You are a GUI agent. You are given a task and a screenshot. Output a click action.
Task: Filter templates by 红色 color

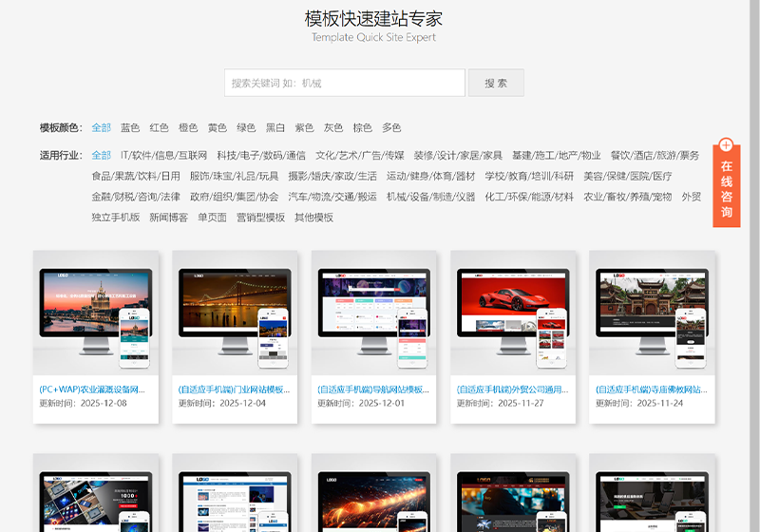point(159,127)
